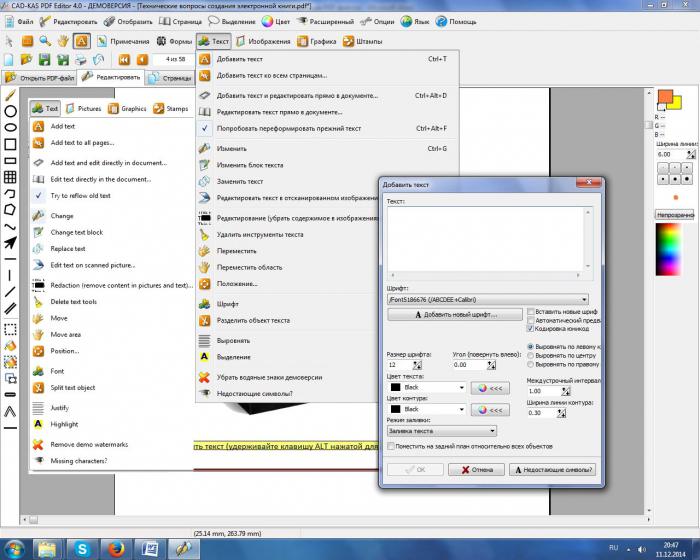Open the Штампы toolbar button

click(x=362, y=41)
